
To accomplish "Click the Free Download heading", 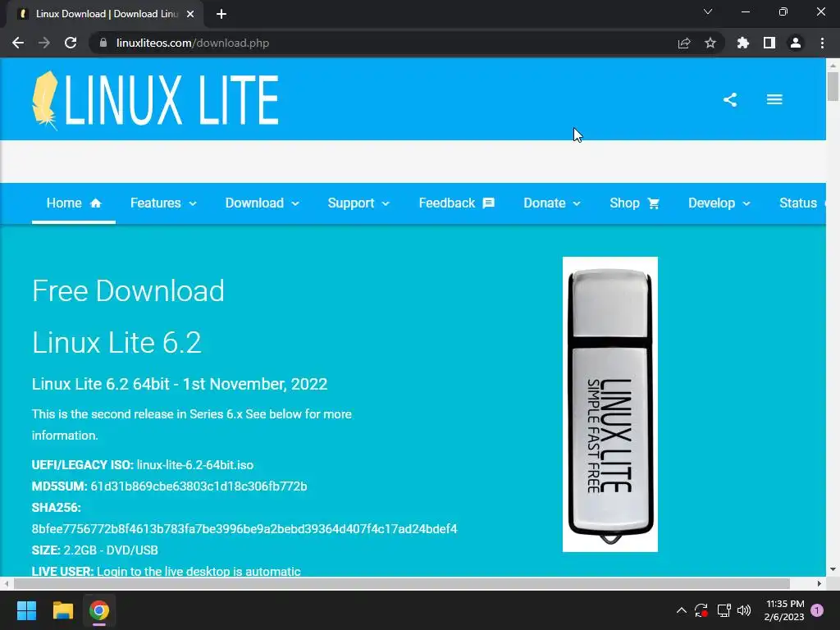I will pyautogui.click(x=128, y=291).
